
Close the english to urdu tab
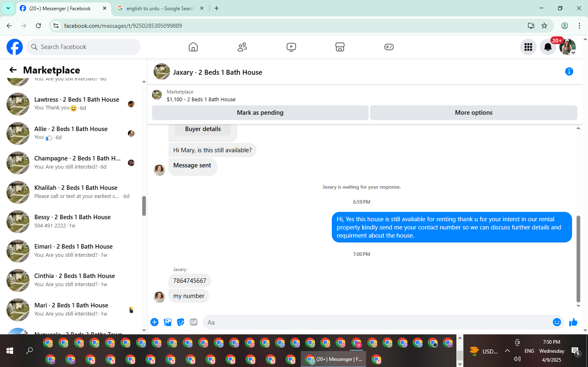(202, 8)
